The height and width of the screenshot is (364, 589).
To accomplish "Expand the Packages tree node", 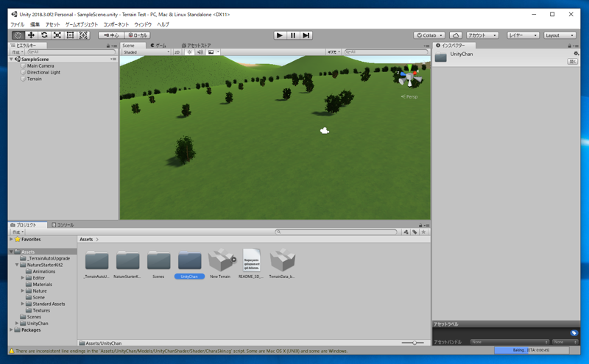I will click(x=11, y=330).
